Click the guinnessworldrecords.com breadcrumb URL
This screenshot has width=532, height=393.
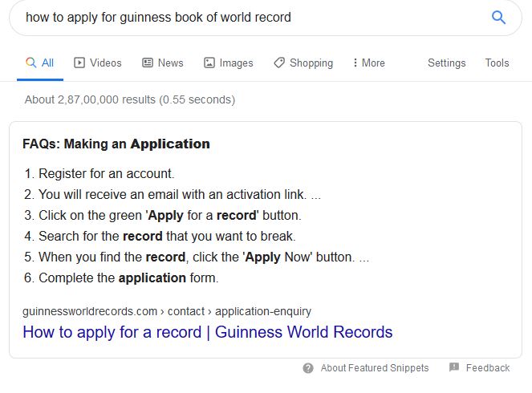point(167,311)
